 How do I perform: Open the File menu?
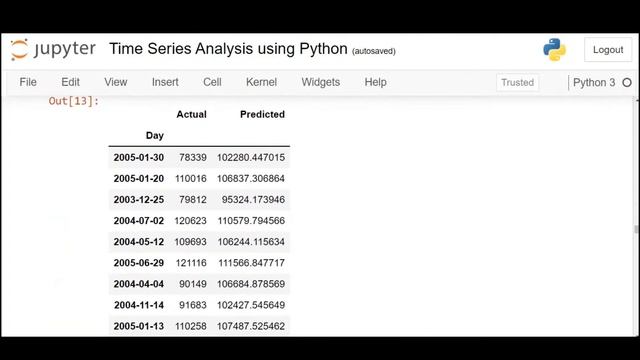pos(28,82)
